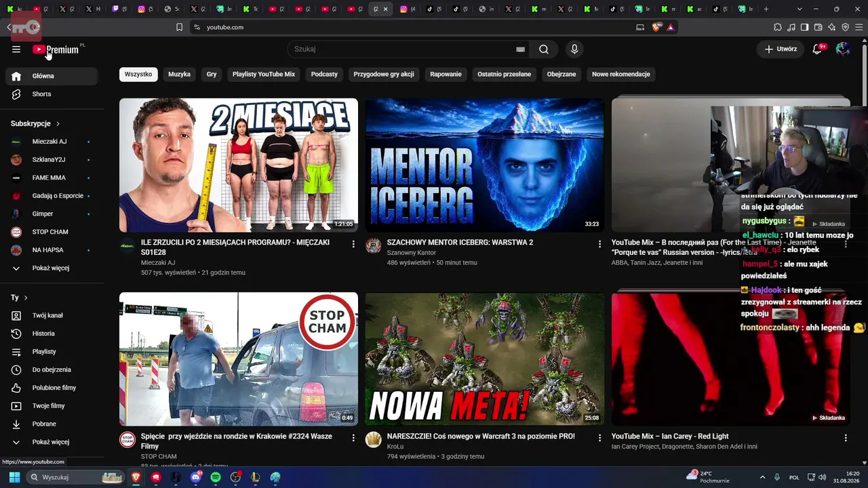Open the media control music note icon
Viewport: 868px width, 488px height.
[791, 27]
